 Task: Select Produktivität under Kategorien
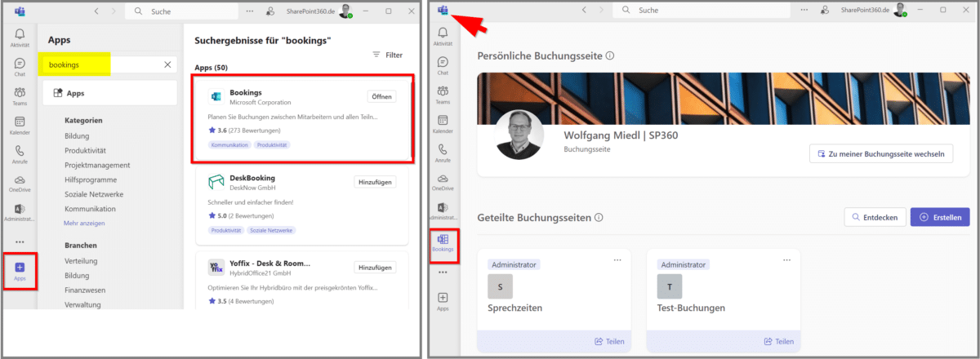pyautogui.click(x=86, y=151)
